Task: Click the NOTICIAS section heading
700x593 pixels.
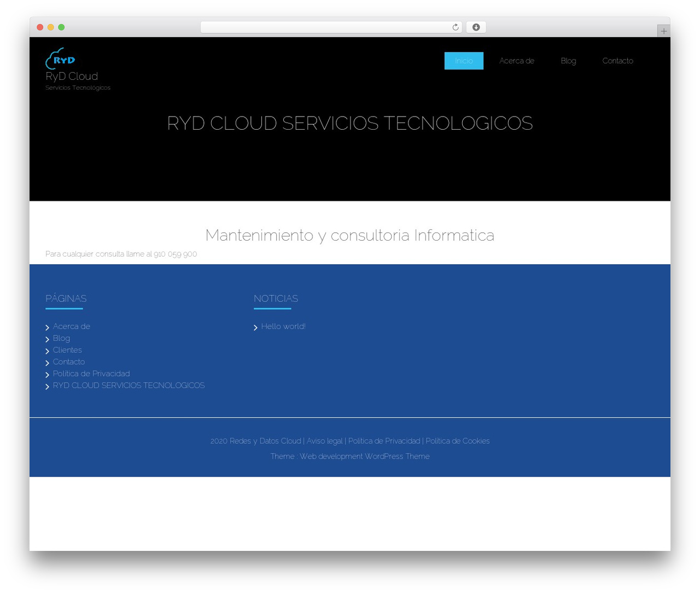Action: [276, 299]
